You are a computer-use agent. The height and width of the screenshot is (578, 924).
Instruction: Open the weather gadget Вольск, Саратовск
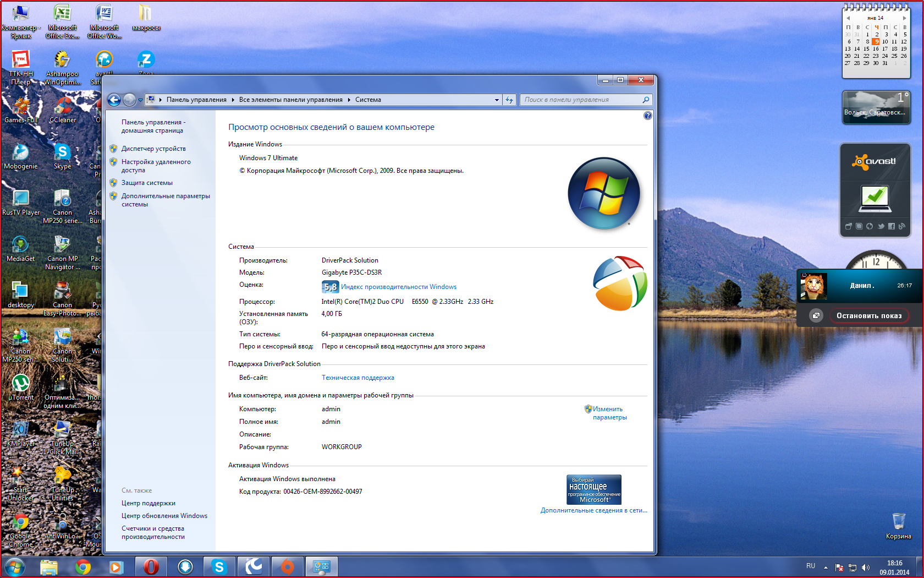[876, 107]
